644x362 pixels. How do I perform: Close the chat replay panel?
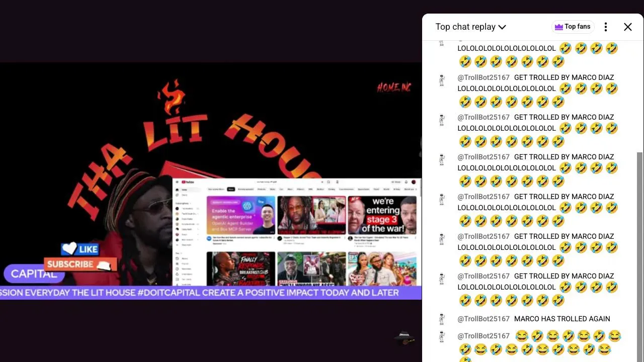tap(628, 27)
